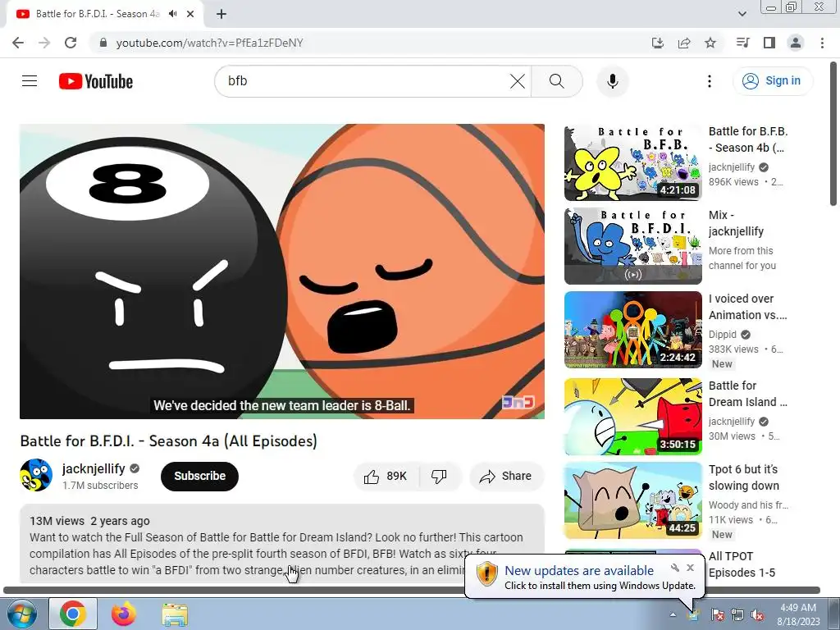Viewport: 840px width, 630px height.
Task: Open the network tray icon
Action: pyautogui.click(x=737, y=614)
